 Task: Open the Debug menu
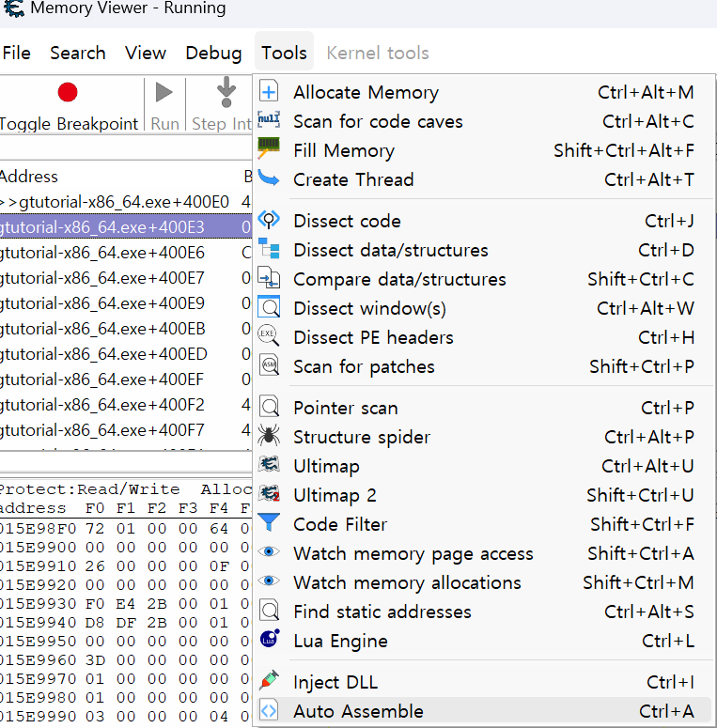click(213, 53)
